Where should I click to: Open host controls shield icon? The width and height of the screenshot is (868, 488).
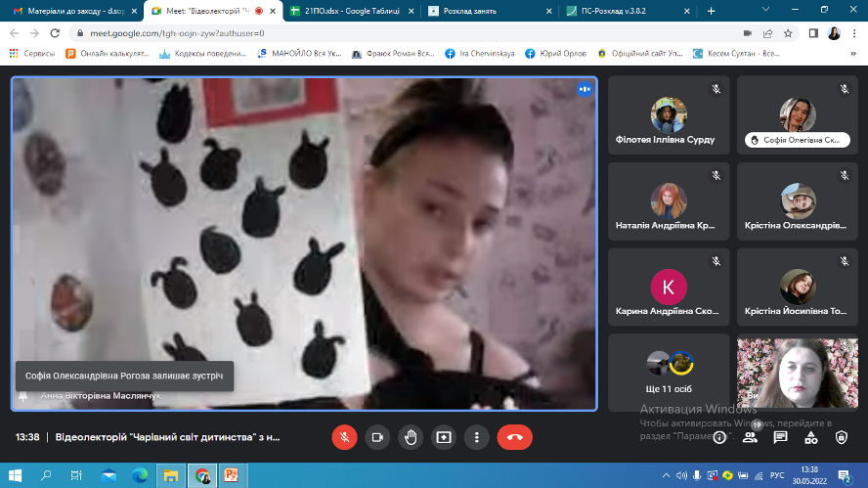(x=842, y=437)
